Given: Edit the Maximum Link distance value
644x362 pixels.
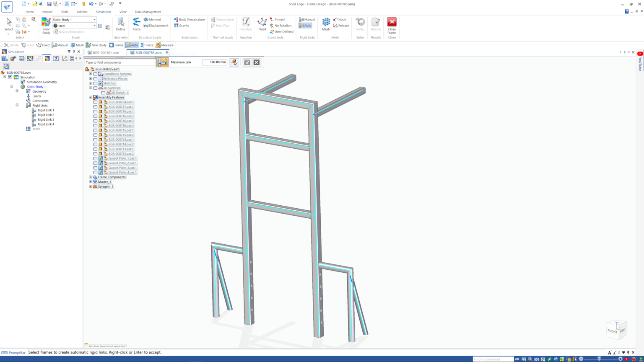Looking at the screenshot, I should 215,62.
